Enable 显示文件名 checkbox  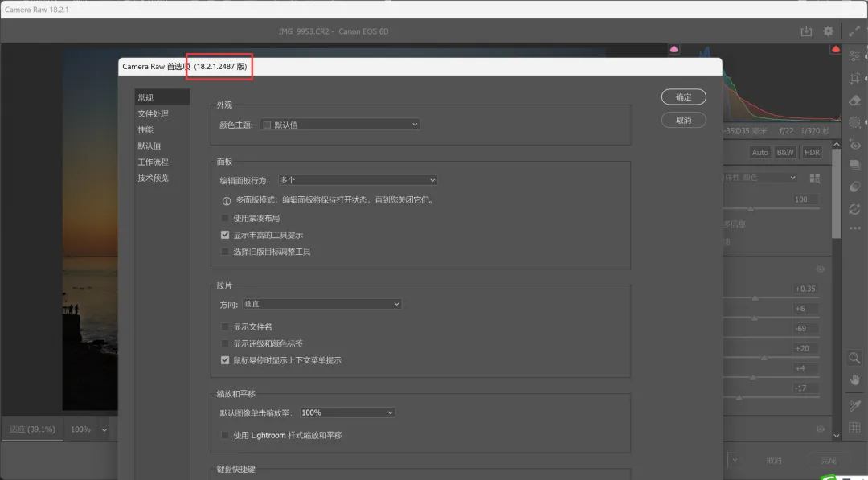tap(225, 326)
